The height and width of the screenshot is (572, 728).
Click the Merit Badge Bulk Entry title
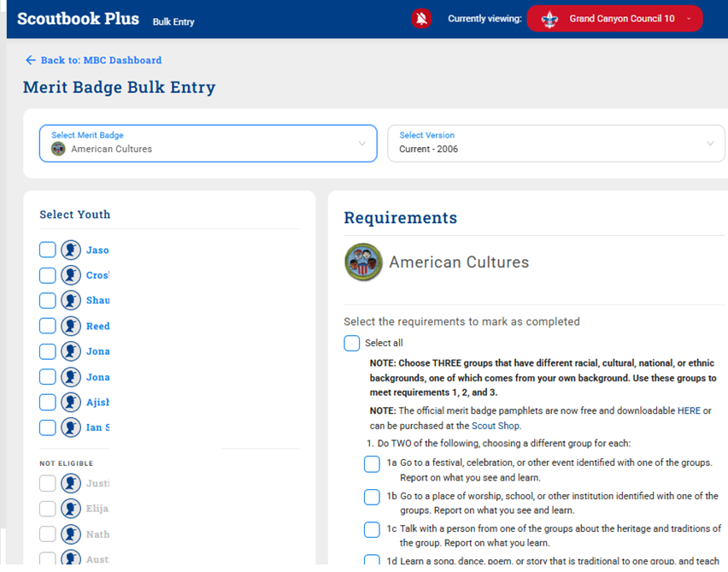click(x=120, y=87)
